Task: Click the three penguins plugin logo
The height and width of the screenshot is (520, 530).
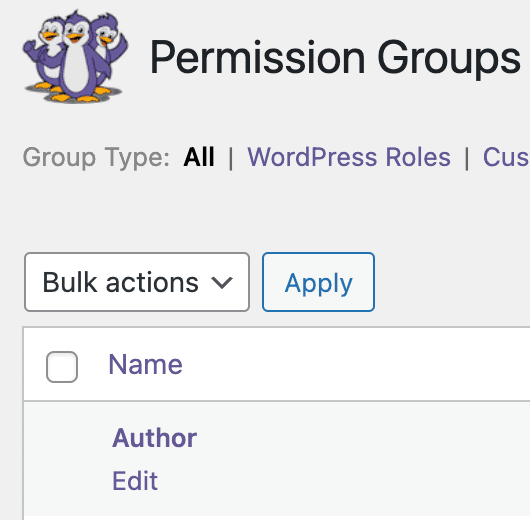Action: pos(75,56)
